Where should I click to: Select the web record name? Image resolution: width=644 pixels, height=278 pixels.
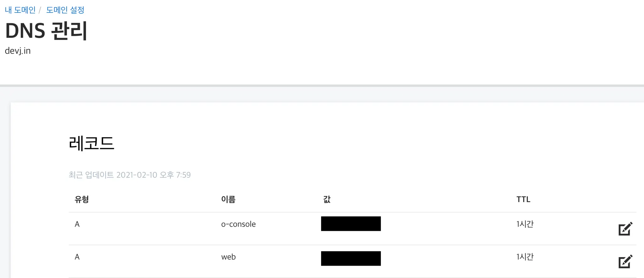click(x=228, y=257)
